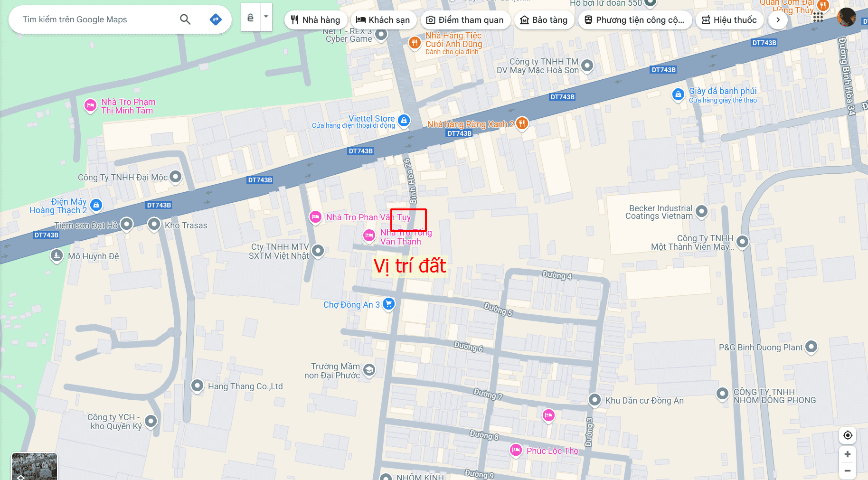Expand the dropdown arrow beside the input tool
This screenshot has width=868, height=480.
point(266,17)
